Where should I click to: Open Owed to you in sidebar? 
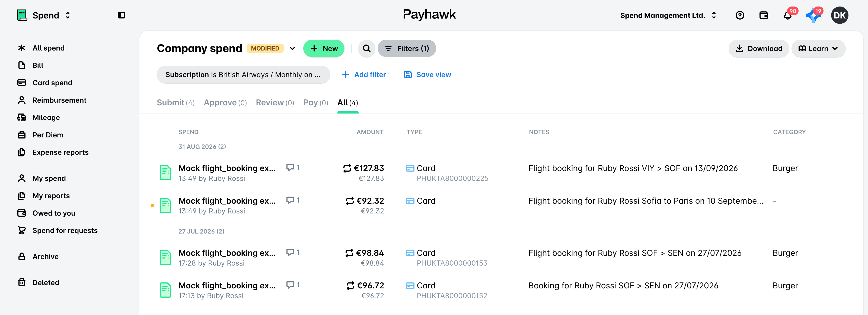click(54, 213)
